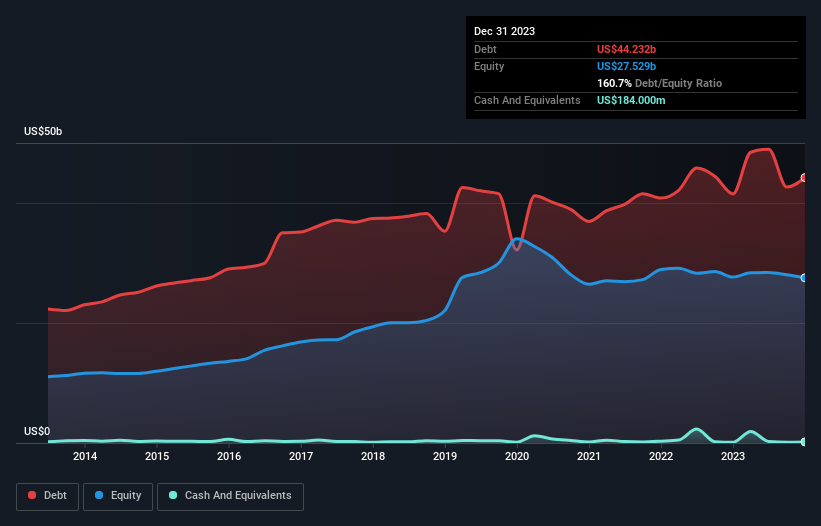Click the US$44.232b debt value

(x=626, y=49)
